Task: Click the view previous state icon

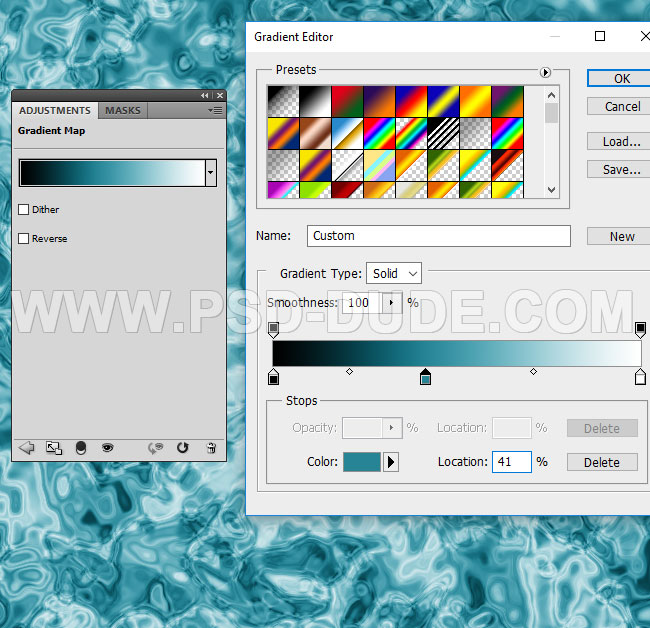Action: (x=155, y=448)
